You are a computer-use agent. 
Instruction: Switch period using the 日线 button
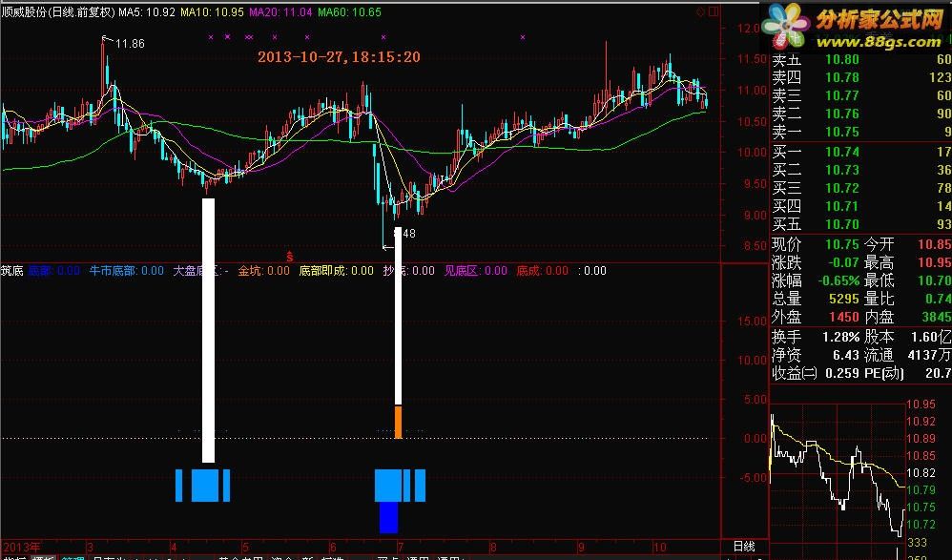click(744, 547)
